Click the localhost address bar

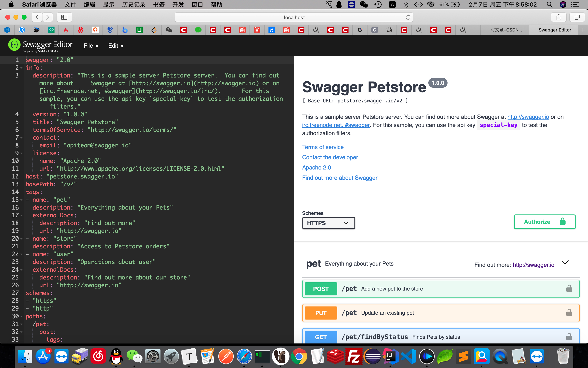point(294,17)
